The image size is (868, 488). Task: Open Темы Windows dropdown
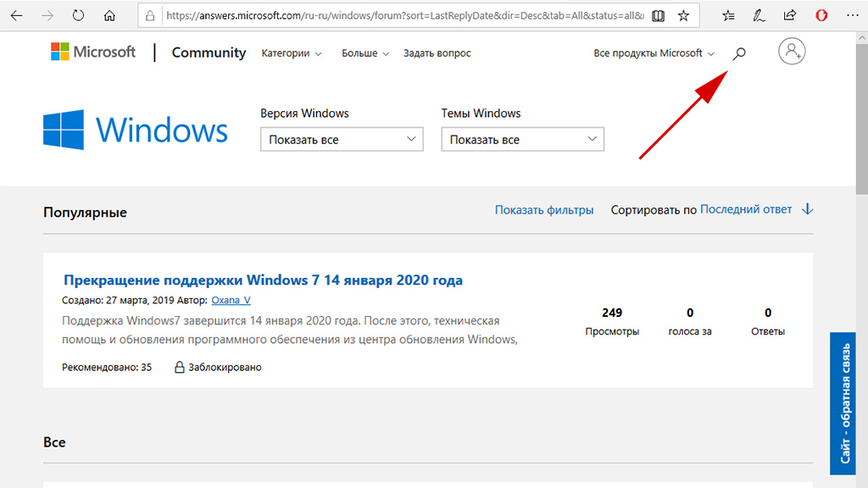click(x=522, y=140)
